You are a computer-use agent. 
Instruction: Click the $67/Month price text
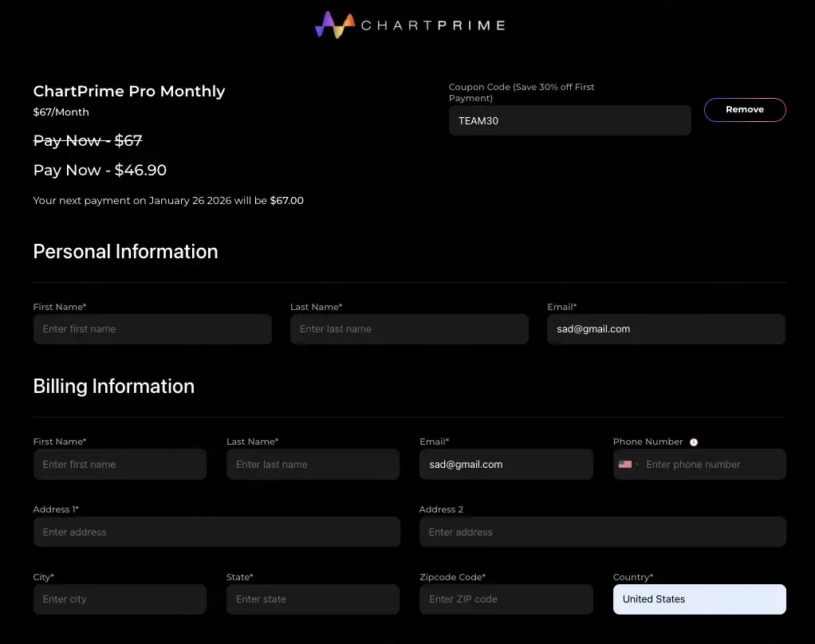[61, 112]
